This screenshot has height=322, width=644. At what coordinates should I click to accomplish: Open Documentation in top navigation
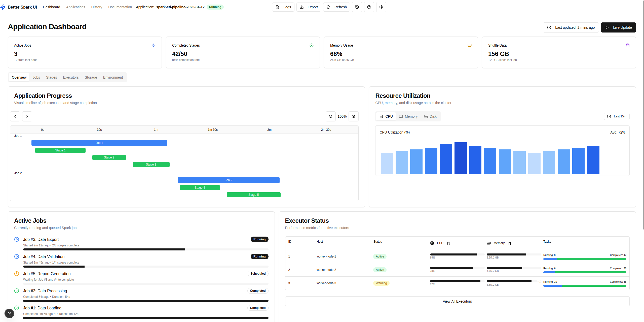click(x=120, y=7)
